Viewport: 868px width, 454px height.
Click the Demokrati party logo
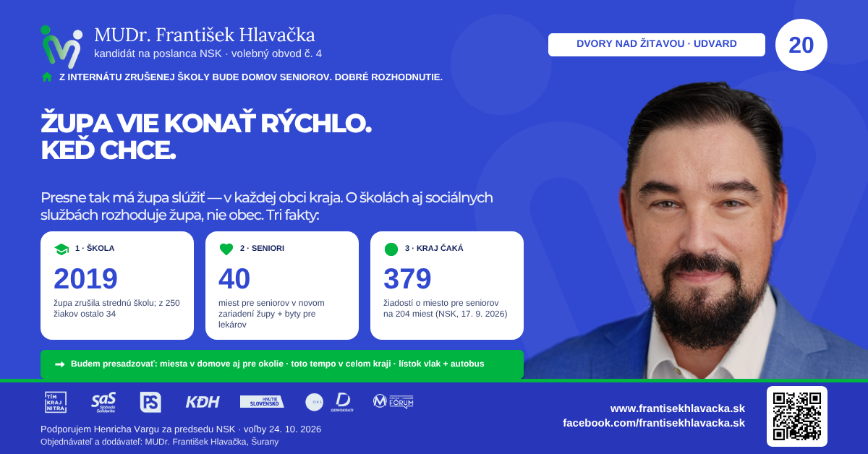tap(343, 402)
